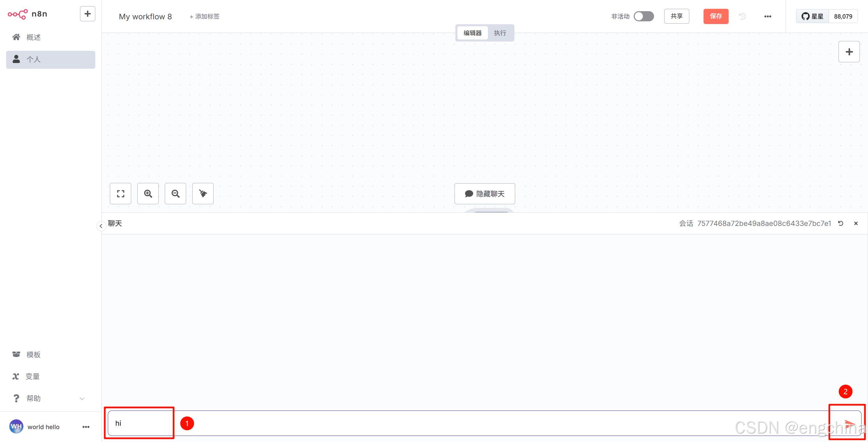Click the 保存 save button
The image size is (868, 442).
pyautogui.click(x=716, y=17)
